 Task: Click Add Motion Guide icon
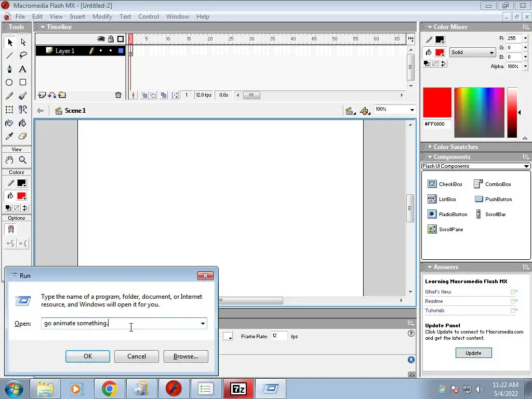pos(52,95)
